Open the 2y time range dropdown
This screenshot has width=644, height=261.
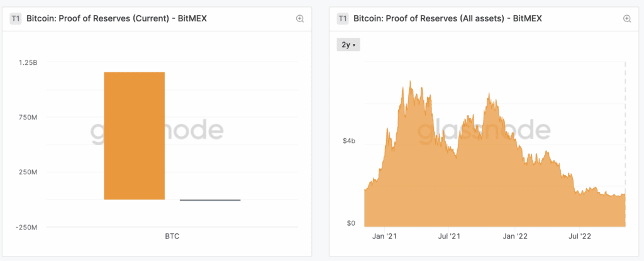click(x=348, y=45)
